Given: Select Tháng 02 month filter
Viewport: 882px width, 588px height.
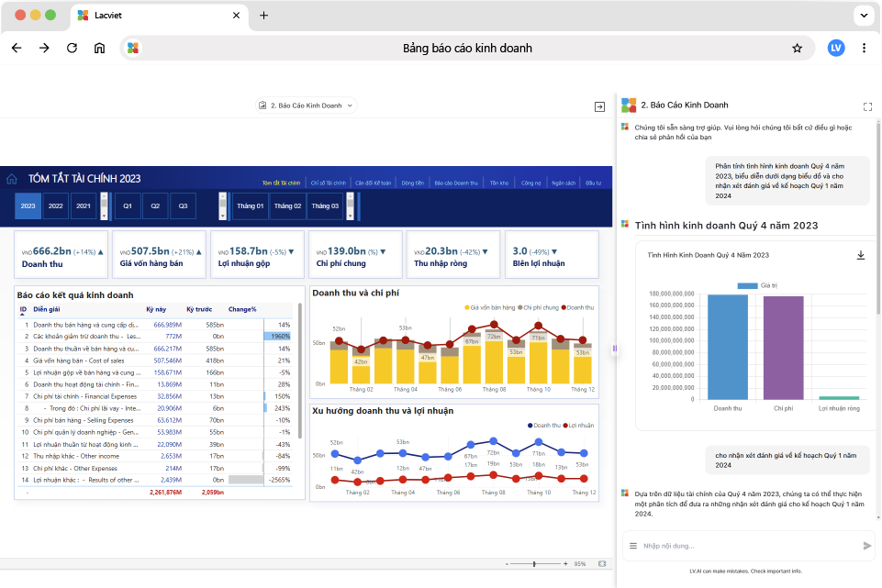Looking at the screenshot, I should [287, 206].
